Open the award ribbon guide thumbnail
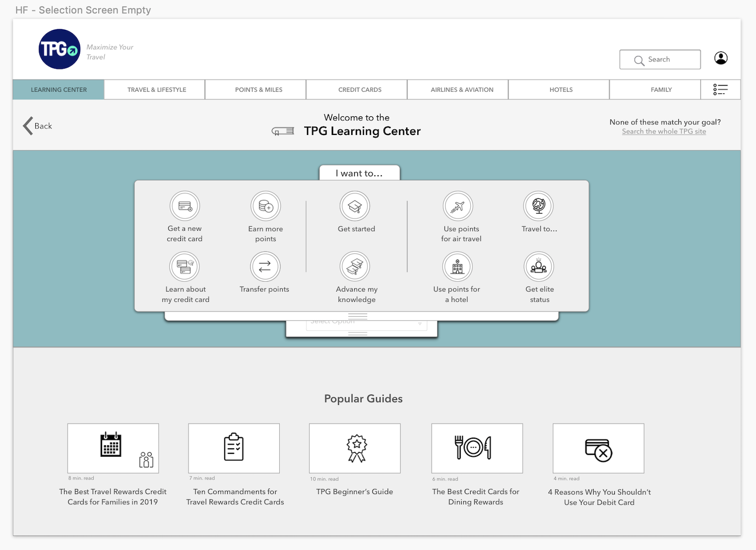The height and width of the screenshot is (550, 756). click(x=355, y=448)
